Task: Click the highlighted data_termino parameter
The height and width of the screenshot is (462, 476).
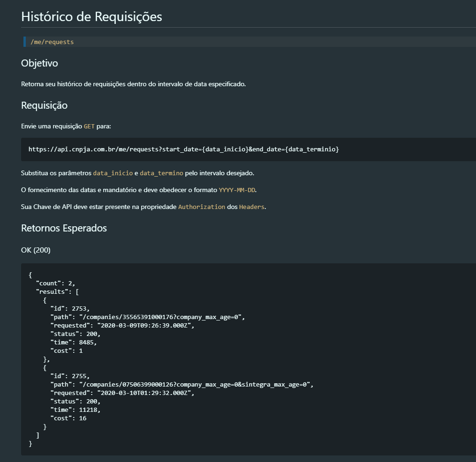Action: 161,173
